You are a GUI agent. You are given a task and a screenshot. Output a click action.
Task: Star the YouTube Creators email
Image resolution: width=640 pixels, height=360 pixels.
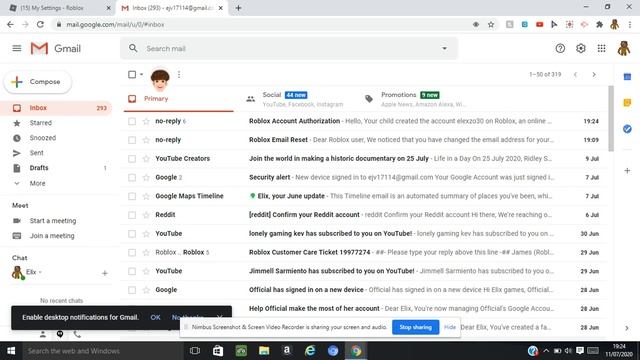tap(146, 159)
